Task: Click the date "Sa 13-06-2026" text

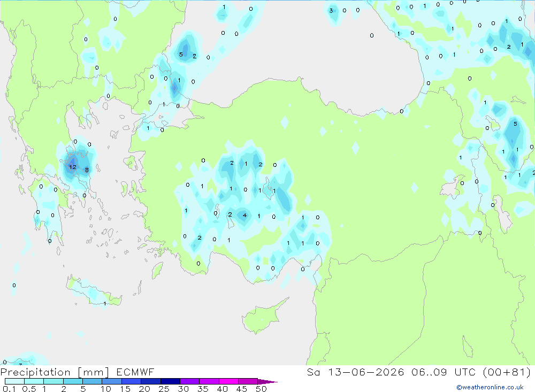Action: pos(355,372)
